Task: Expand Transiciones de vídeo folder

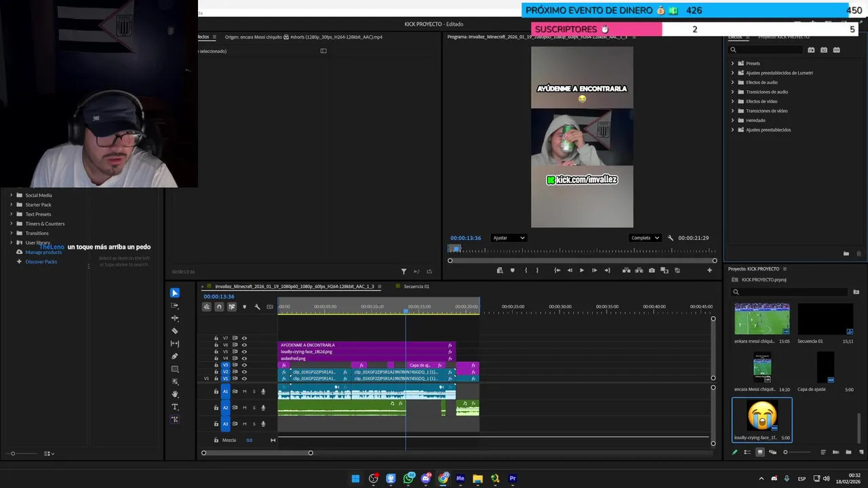Action: tap(732, 111)
